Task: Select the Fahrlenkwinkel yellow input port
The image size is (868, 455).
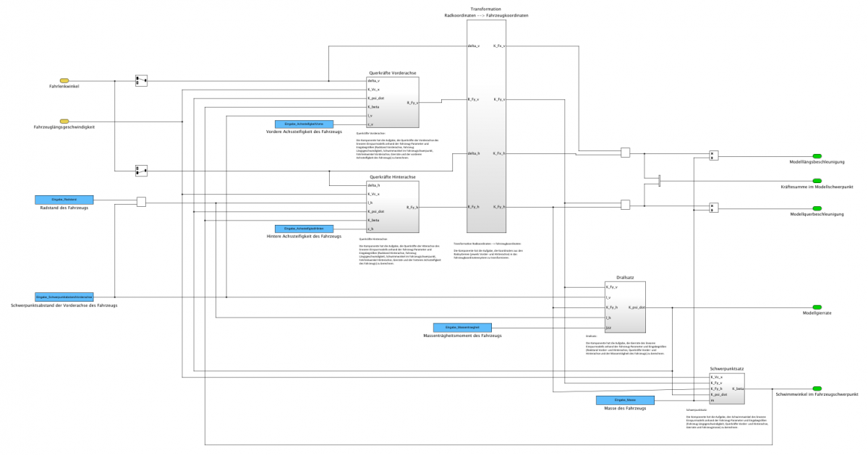Action: click(64, 80)
